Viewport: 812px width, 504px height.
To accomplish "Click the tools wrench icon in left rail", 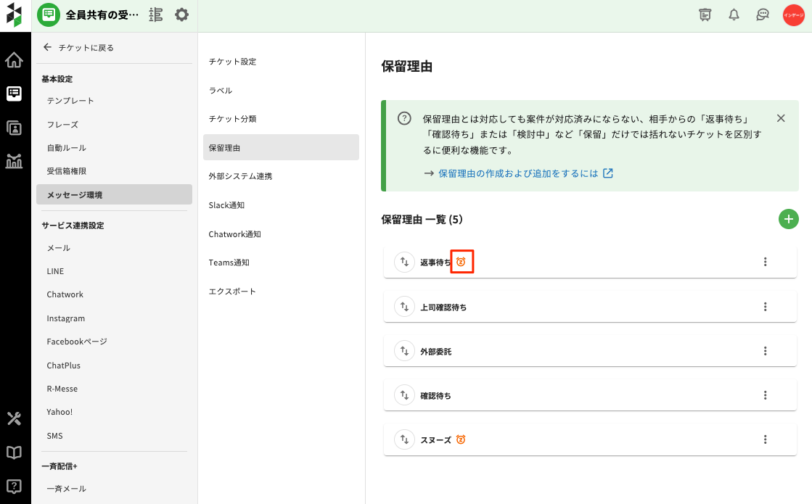I will coord(15,418).
